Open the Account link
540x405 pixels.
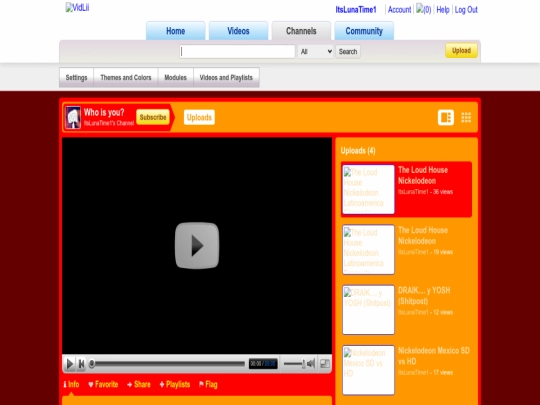tap(399, 10)
